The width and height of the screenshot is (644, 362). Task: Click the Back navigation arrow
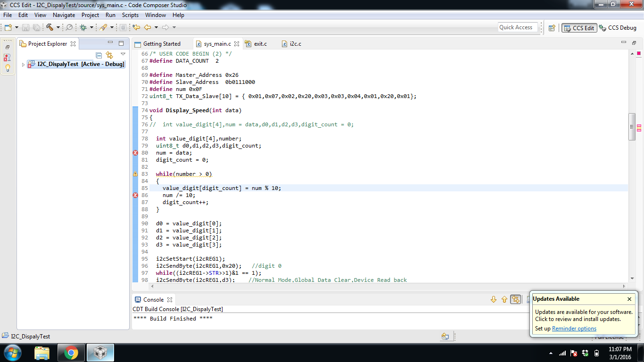[x=148, y=27]
